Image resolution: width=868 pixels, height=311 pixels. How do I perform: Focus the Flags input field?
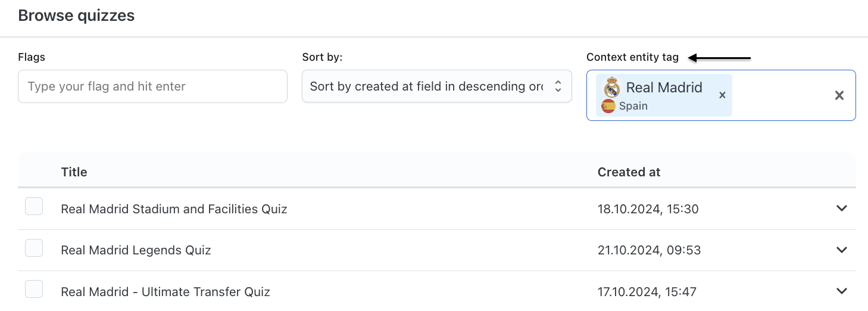(x=153, y=86)
